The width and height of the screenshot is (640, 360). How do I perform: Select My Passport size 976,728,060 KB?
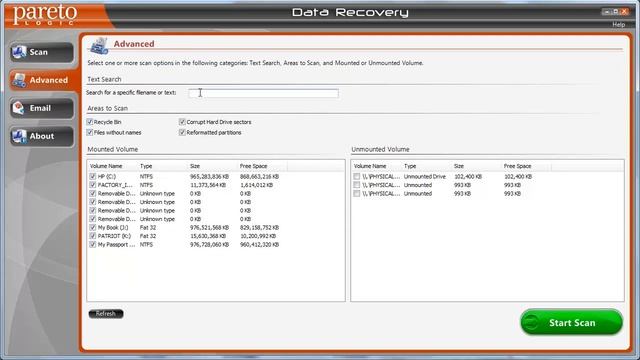(209, 245)
